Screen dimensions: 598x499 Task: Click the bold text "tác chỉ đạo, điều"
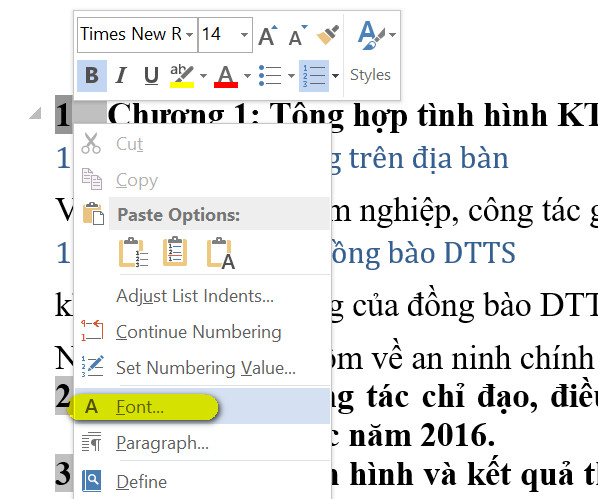[x=482, y=397]
